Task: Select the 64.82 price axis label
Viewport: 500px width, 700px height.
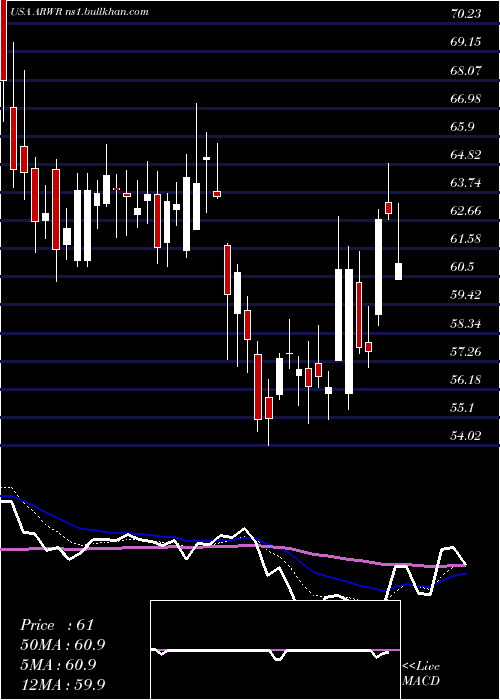Action: point(466,154)
